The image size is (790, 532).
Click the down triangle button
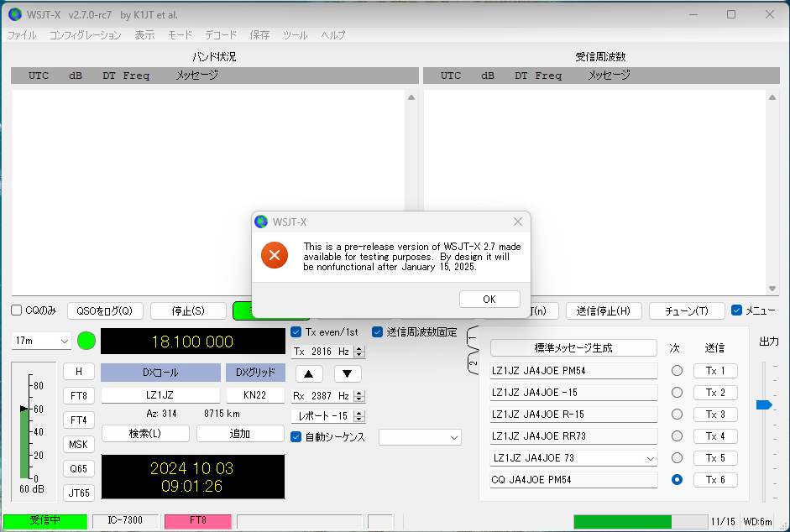348,373
